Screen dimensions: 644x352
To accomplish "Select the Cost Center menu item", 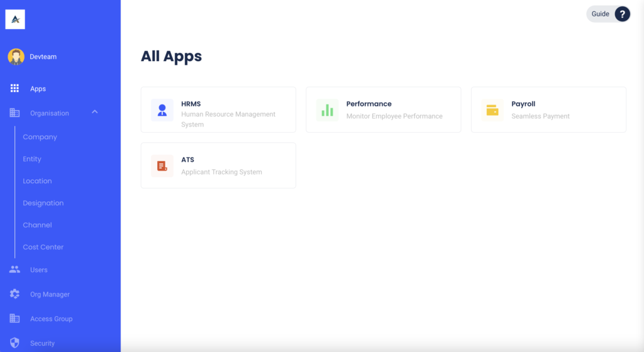I will [43, 247].
